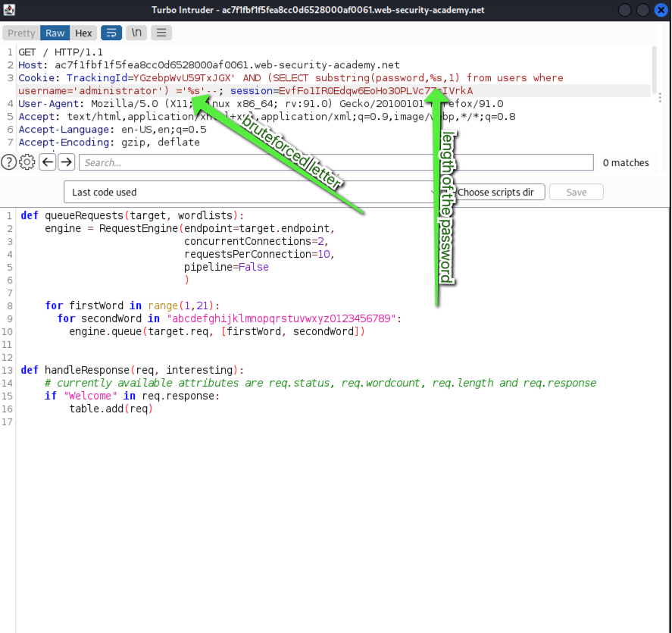The image size is (672, 633).
Task: Click 'table.add(req)' code line
Action: 111,409
